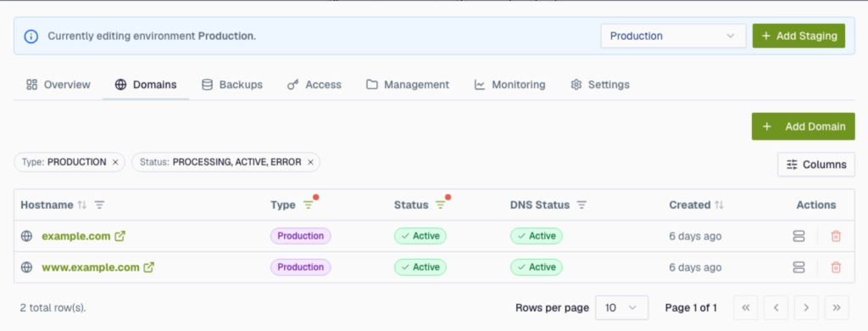Open the Settings tab
Viewport: 868px width, 331px height.
(600, 85)
